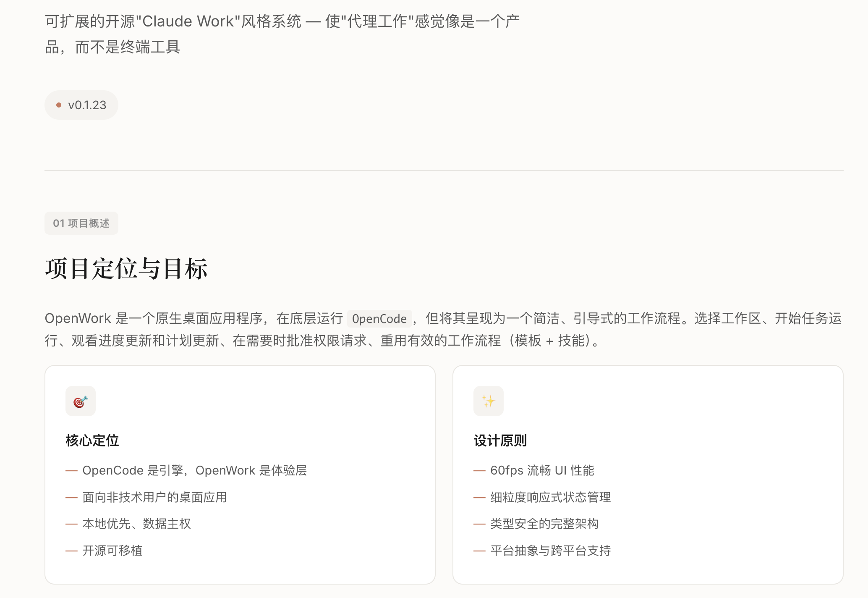The height and width of the screenshot is (598, 868).
Task: Click the horizontal divider line below version badge
Action: (444, 170)
